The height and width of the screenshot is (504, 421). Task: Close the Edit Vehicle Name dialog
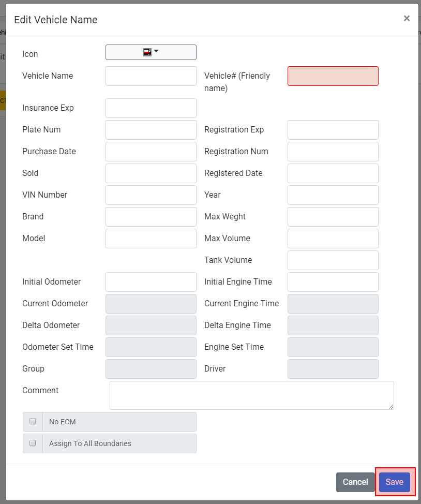pyautogui.click(x=407, y=18)
